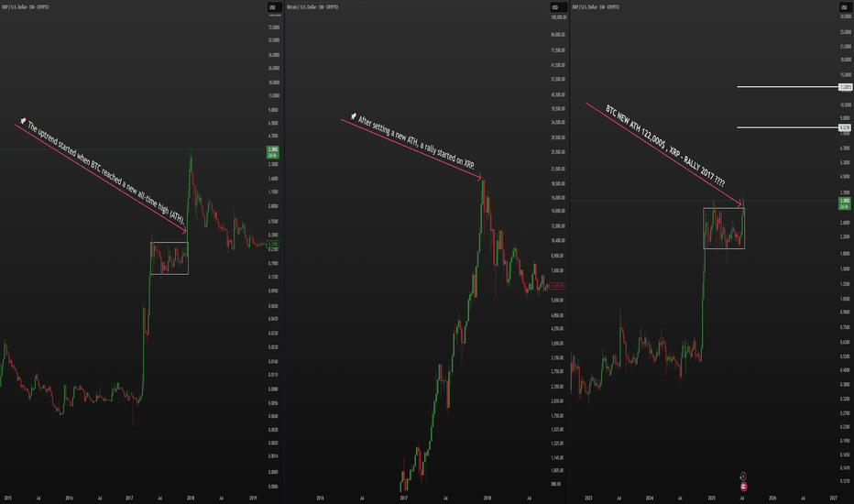Viewport: 854px width, 504px height.
Task: Select the 'BTC NEW ATH 122,000$' annotation text
Action: pos(665,146)
